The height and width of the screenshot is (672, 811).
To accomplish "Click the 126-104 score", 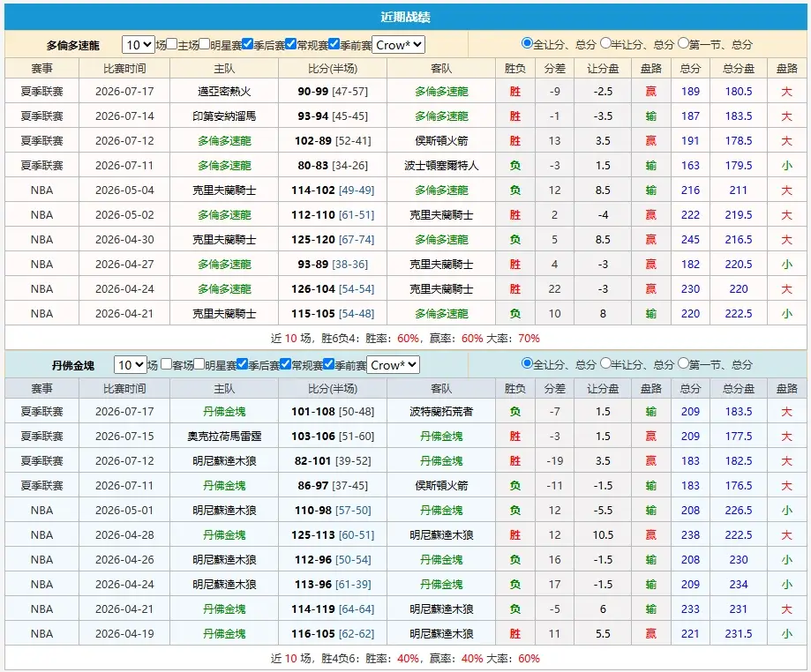I will (x=313, y=289).
